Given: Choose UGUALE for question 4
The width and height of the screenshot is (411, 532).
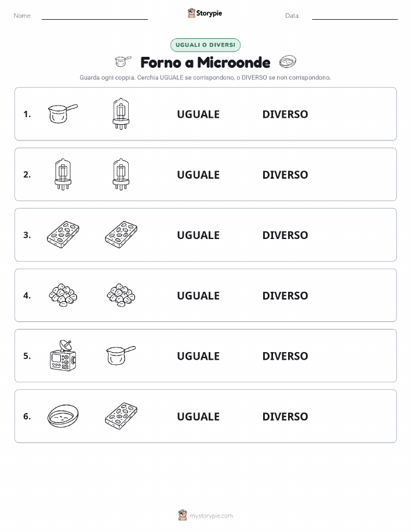Looking at the screenshot, I should (198, 295).
